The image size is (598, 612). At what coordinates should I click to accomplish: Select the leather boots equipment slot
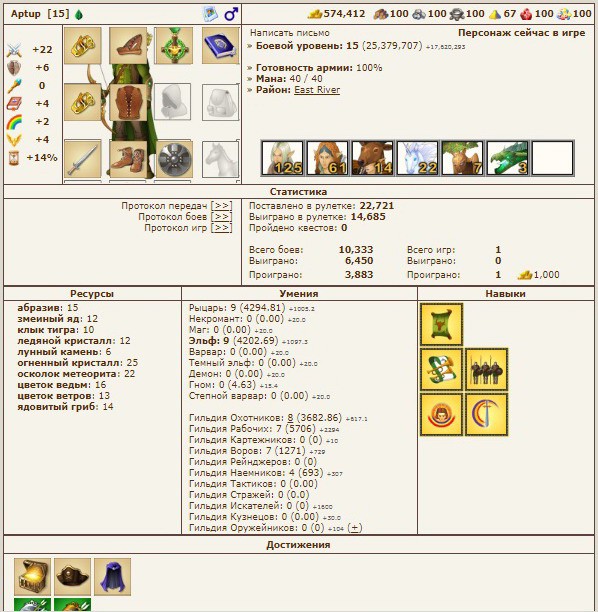128,159
